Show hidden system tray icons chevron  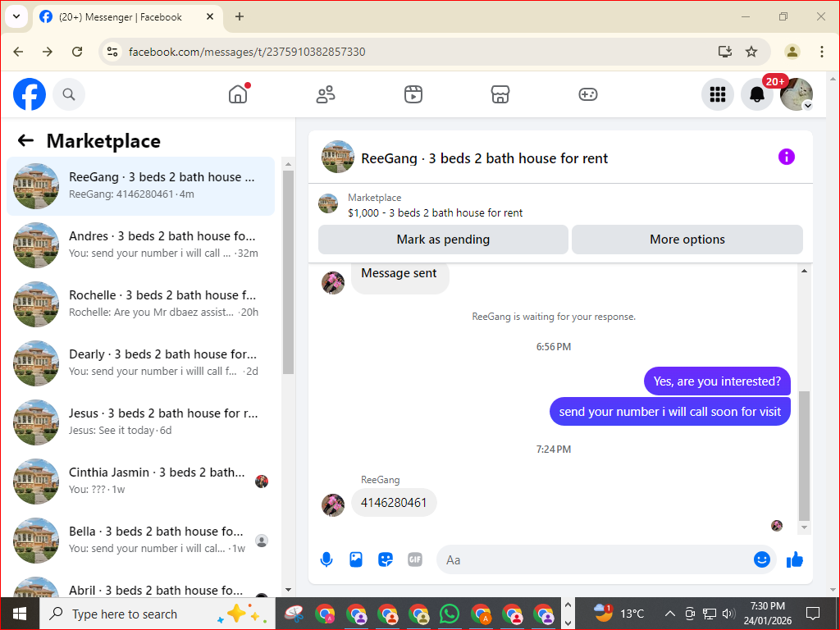pyautogui.click(x=669, y=614)
